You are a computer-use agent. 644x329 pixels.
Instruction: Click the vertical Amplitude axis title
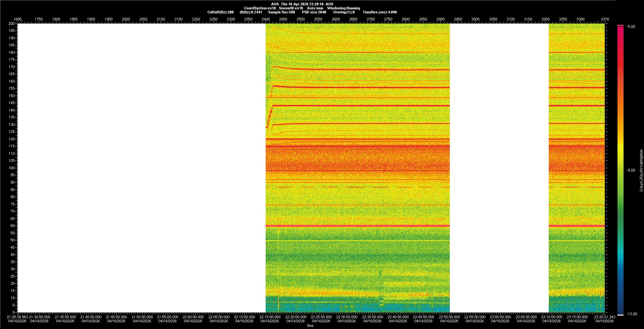coord(641,171)
